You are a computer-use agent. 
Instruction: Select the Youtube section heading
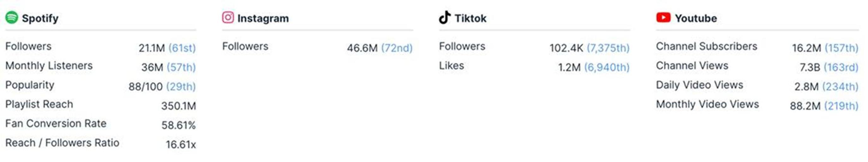[696, 18]
